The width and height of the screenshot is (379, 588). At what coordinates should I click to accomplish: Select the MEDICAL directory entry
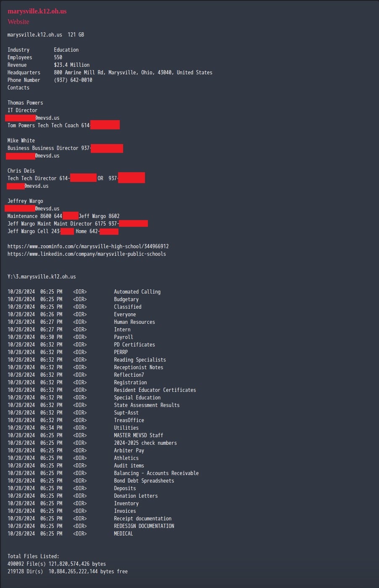tap(124, 534)
